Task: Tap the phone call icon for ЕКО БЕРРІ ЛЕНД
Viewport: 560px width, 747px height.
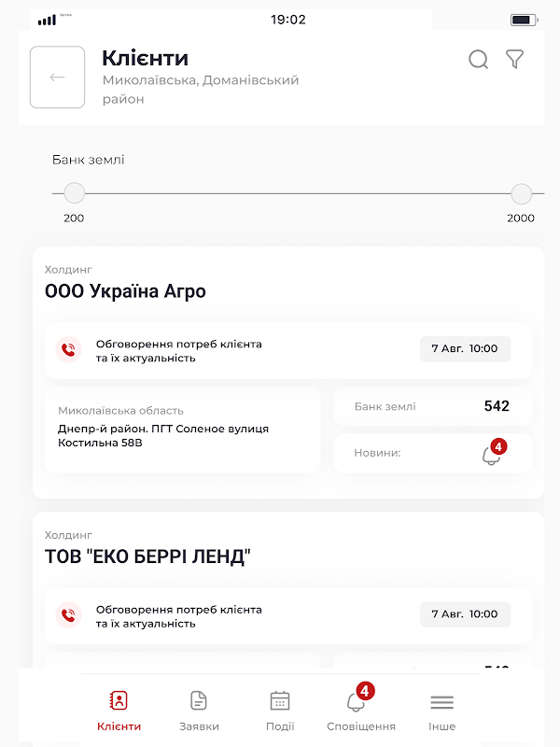Action: click(x=68, y=615)
